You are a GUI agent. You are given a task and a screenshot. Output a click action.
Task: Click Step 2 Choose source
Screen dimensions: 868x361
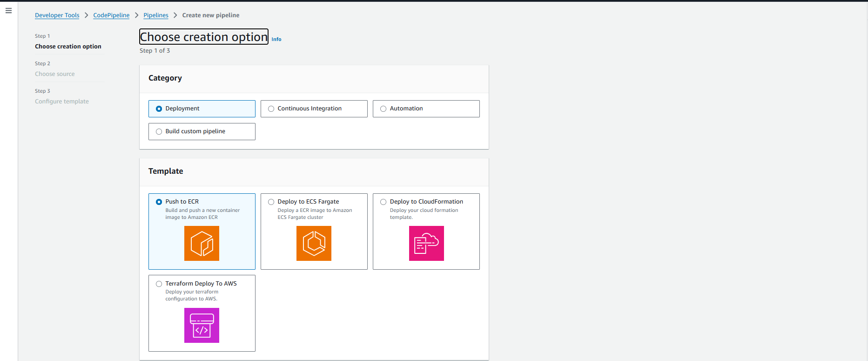click(x=55, y=74)
